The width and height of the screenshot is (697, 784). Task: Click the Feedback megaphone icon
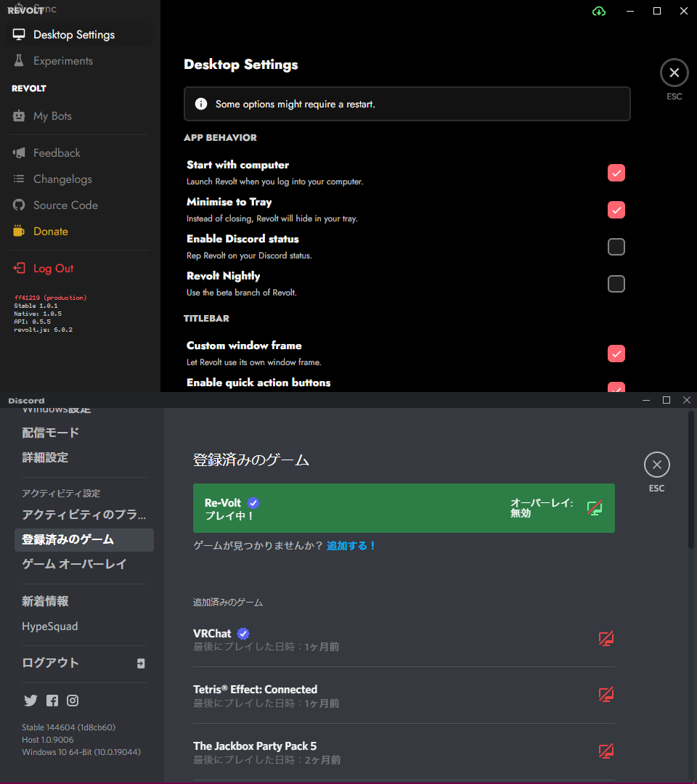click(18, 152)
